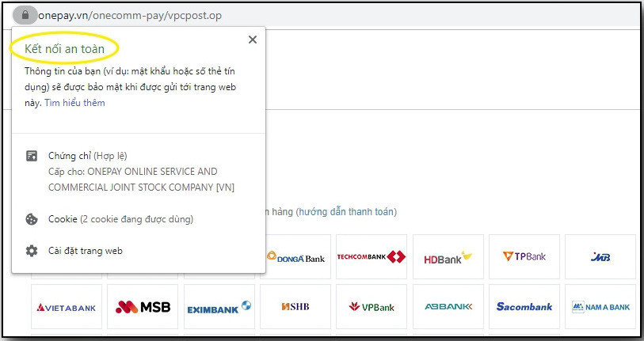Viewport: 644px width, 341px height.
Task: Select VietABank payment option
Action: tap(67, 307)
